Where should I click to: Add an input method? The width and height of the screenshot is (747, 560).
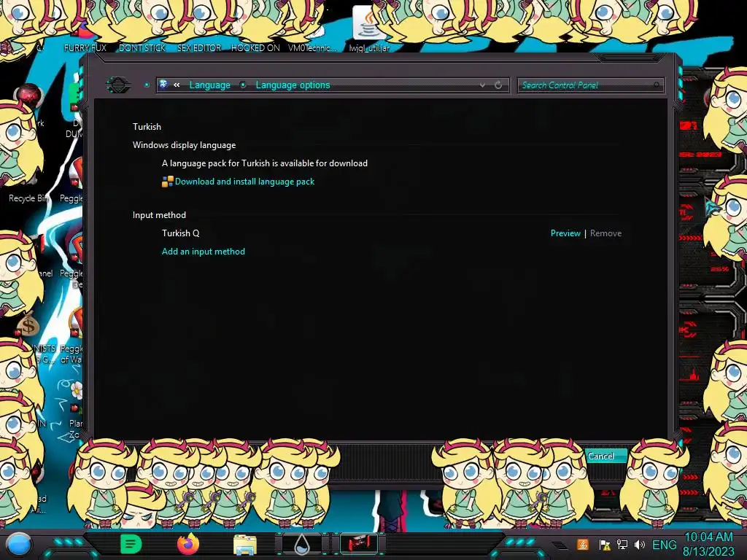tap(204, 252)
